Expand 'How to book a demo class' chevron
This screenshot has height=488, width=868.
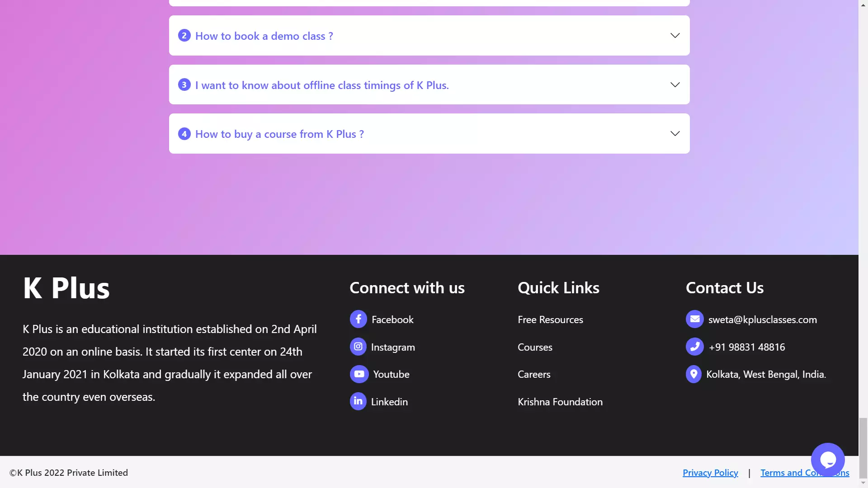[x=675, y=35]
